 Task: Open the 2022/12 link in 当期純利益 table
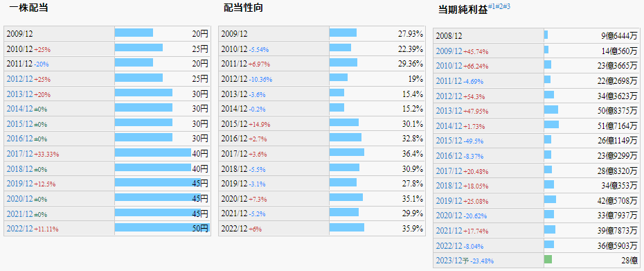(x=449, y=246)
